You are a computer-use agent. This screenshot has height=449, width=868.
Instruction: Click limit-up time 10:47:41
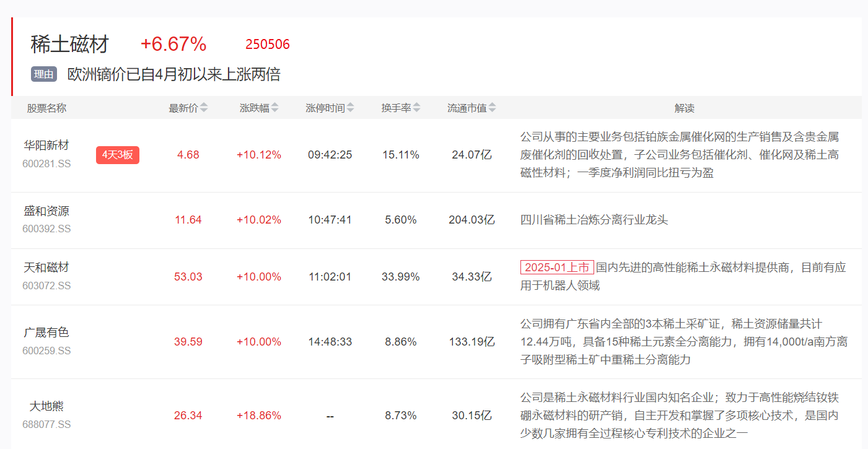[x=330, y=220]
